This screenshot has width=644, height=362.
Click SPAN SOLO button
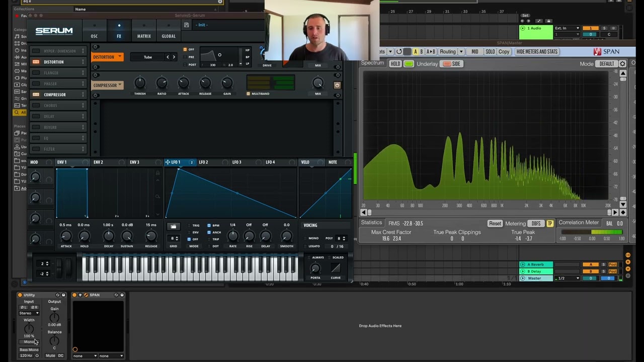click(490, 51)
